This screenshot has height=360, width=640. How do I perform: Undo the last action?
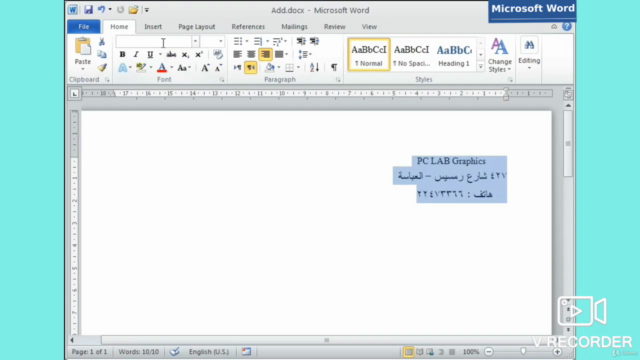[101, 10]
